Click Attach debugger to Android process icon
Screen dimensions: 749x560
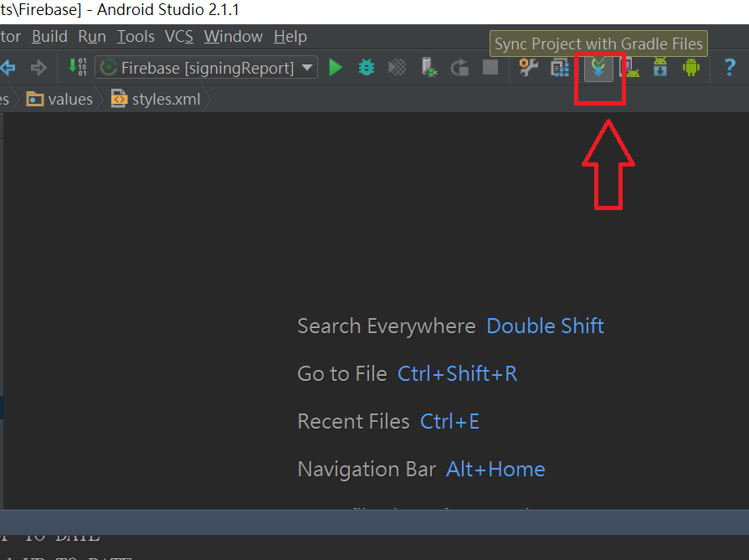pos(428,68)
